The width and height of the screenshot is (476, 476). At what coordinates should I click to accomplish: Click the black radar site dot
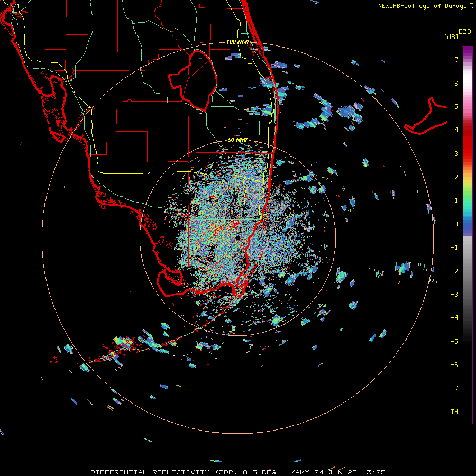click(237, 237)
